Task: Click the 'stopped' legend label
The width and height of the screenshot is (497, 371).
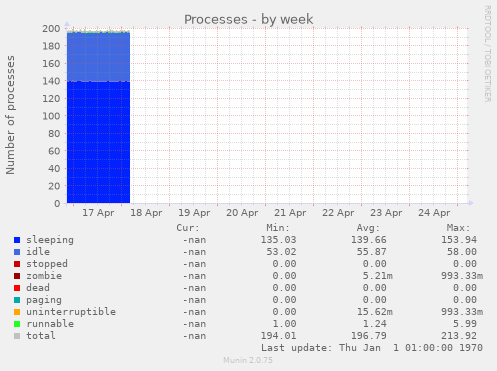Action: pyautogui.click(x=47, y=264)
